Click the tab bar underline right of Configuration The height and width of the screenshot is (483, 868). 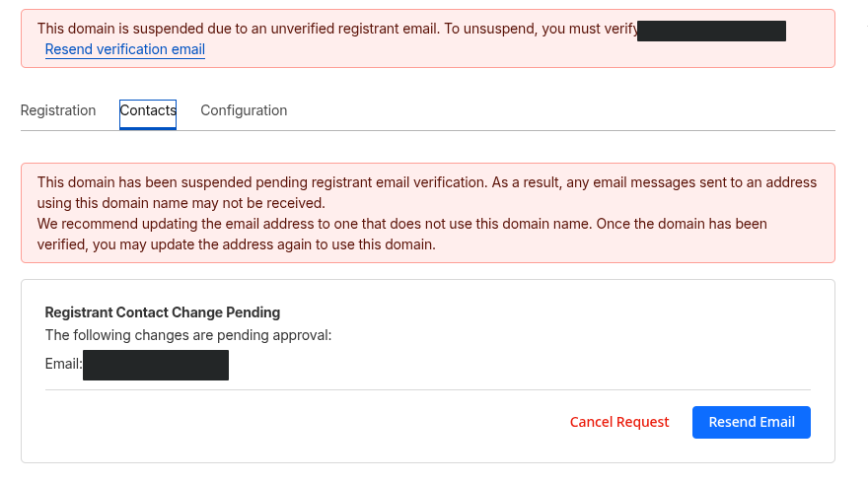pyautogui.click(x=562, y=130)
